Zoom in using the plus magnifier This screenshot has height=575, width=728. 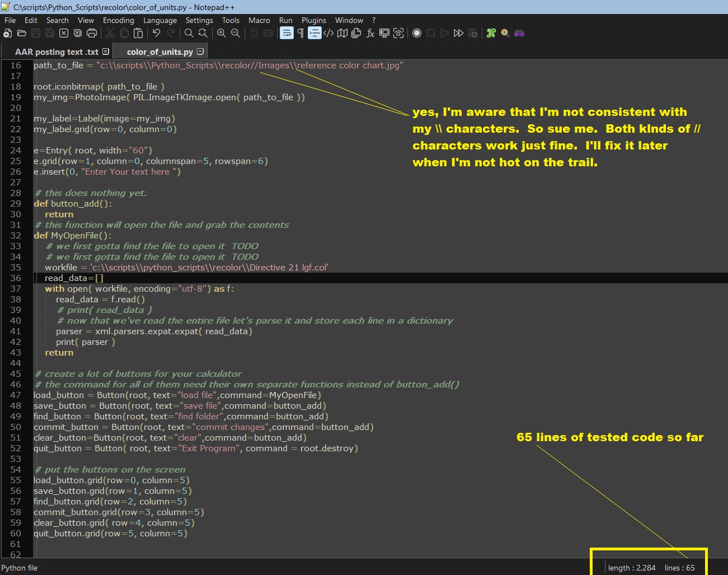(222, 34)
